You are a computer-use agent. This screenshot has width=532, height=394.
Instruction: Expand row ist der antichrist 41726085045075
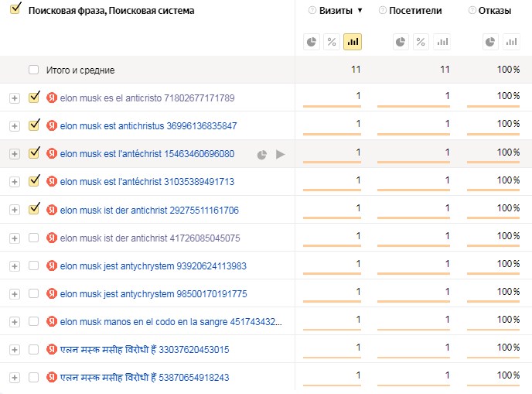click(x=14, y=238)
